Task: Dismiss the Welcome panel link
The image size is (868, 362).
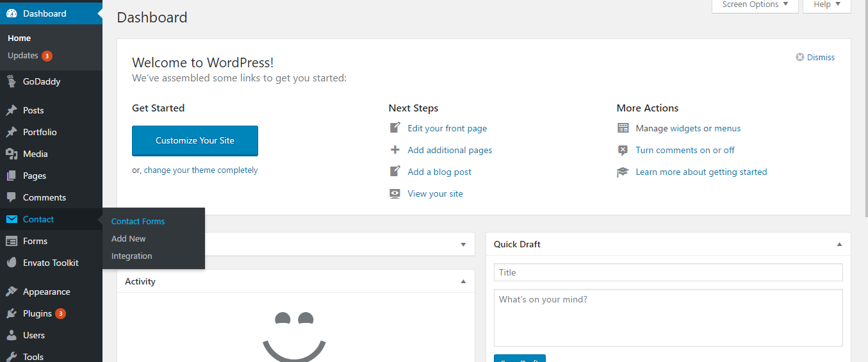Action: pyautogui.click(x=821, y=57)
